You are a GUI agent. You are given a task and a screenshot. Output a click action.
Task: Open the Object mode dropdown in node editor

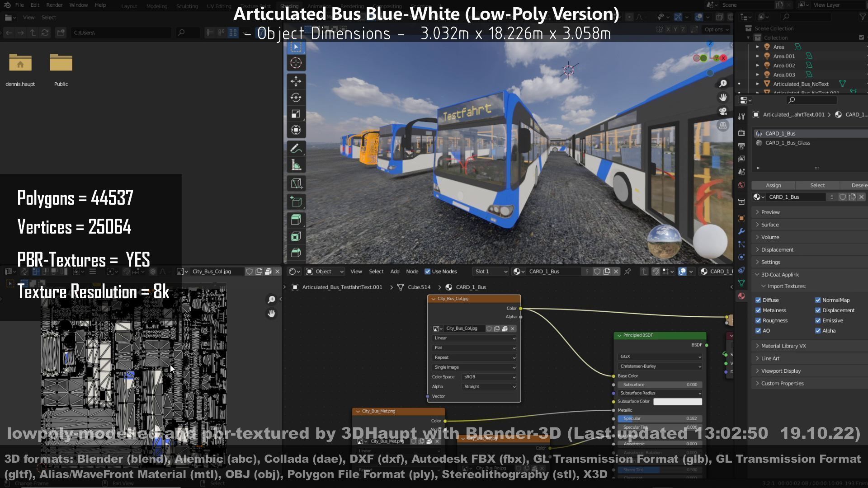coord(325,272)
